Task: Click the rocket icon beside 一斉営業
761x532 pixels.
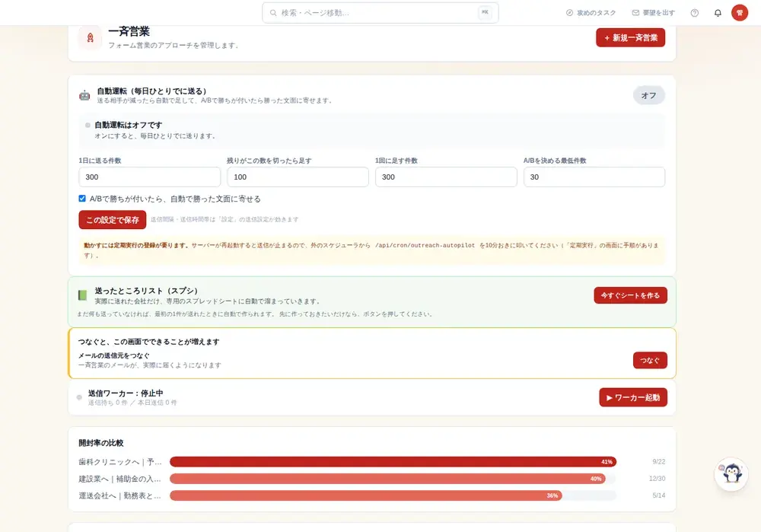Action: tap(91, 38)
